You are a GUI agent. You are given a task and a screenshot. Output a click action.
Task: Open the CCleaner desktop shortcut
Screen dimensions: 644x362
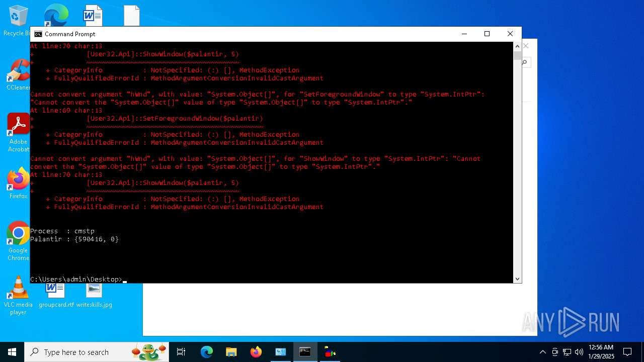18,74
